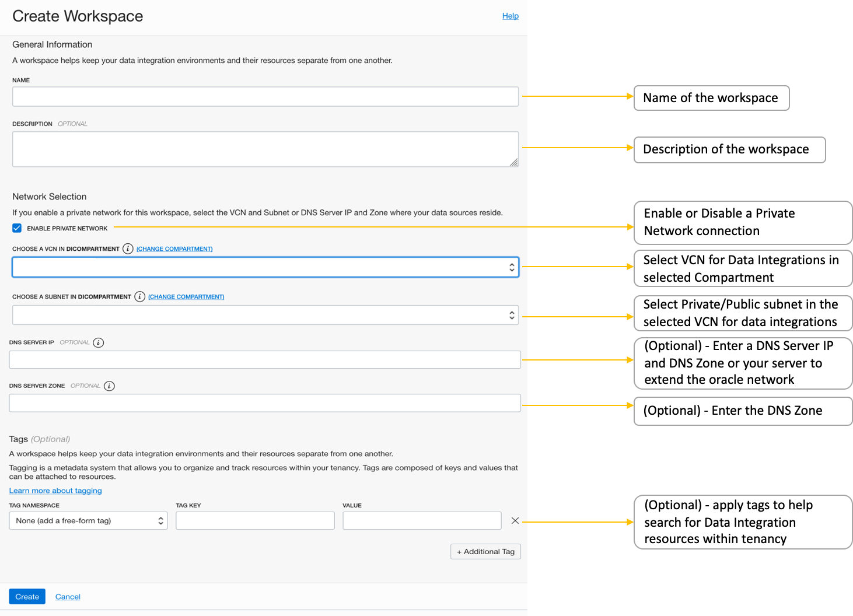This screenshot has height=616, width=853.
Task: Click the Cancel link
Action: [68, 596]
